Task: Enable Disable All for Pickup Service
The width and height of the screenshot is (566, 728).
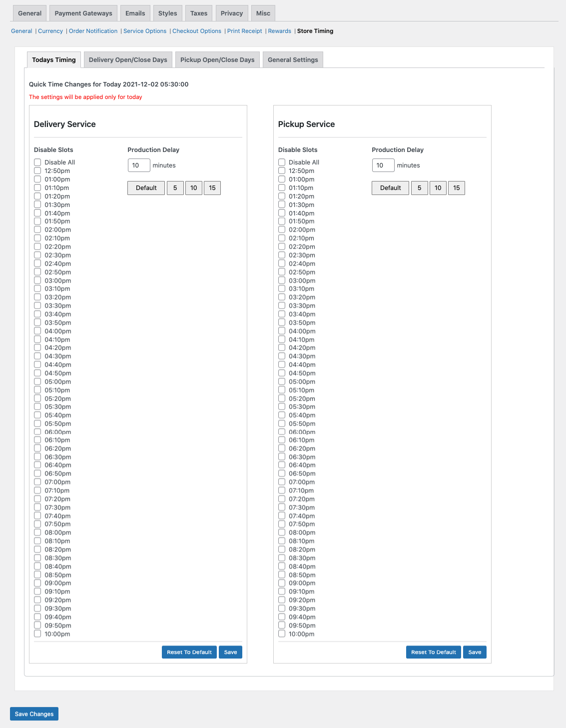Action: pos(282,162)
